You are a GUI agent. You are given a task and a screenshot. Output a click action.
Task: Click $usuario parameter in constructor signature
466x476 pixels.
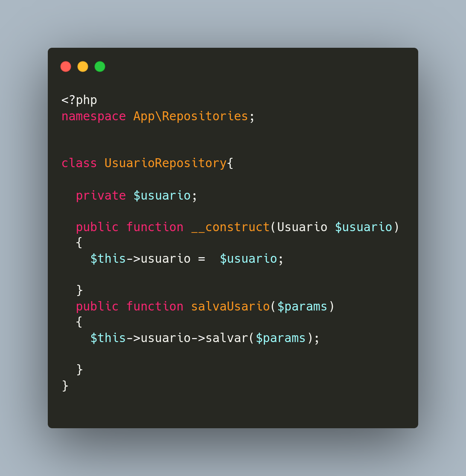(x=364, y=227)
